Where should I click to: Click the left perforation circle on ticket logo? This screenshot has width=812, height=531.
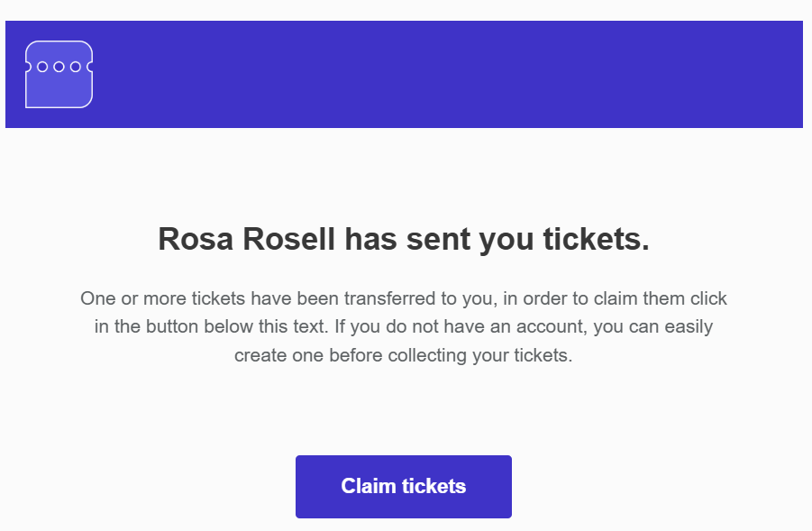42,67
